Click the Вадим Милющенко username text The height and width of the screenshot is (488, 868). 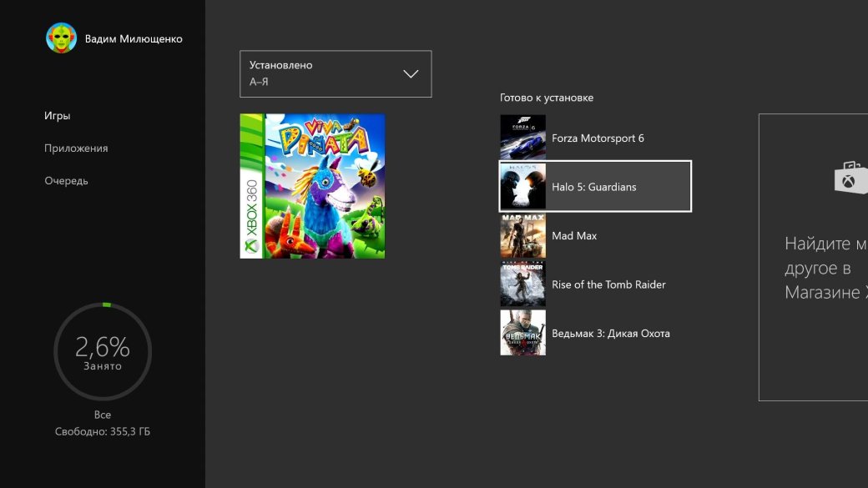pyautogui.click(x=134, y=38)
